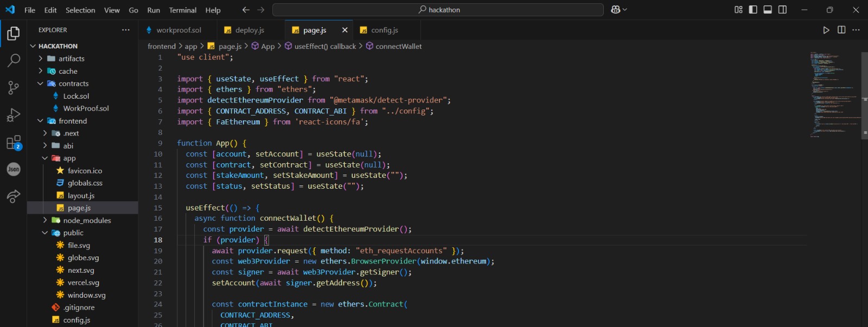Switch to the deploy.js tab

coord(251,30)
